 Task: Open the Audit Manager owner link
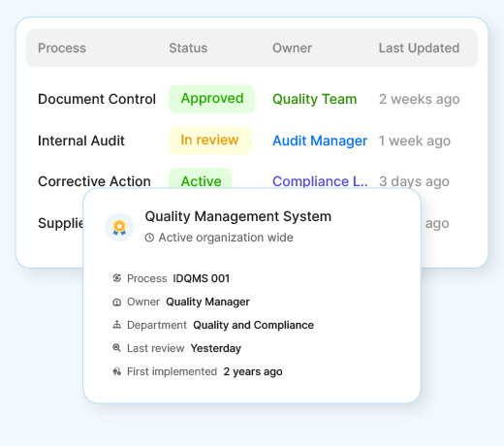(x=320, y=141)
